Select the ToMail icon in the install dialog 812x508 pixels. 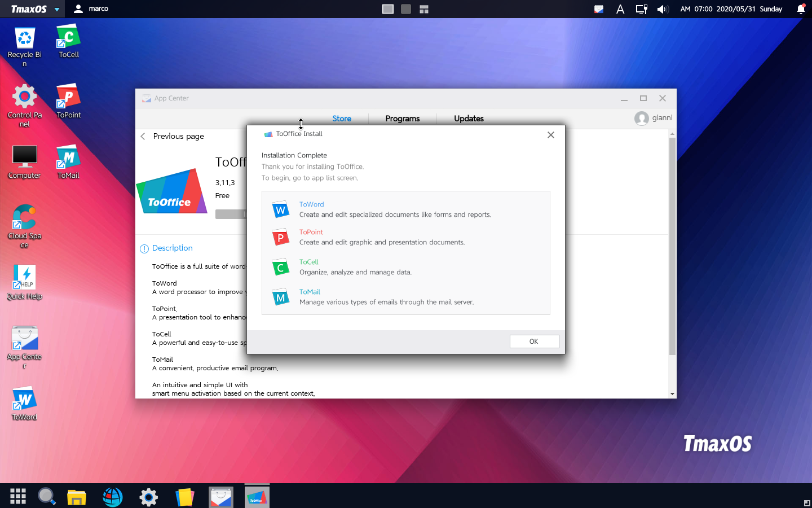point(280,296)
